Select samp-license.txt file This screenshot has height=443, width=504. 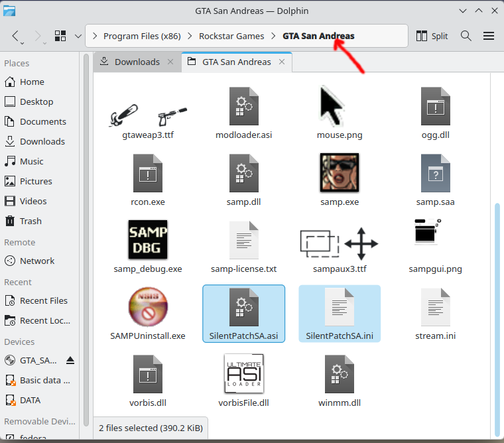pyautogui.click(x=243, y=247)
